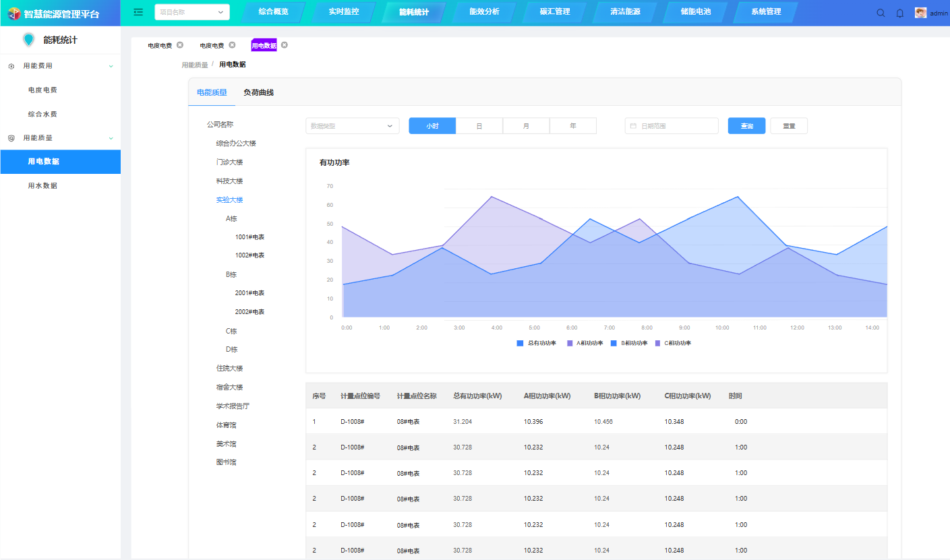Expand the 数据类型 dropdown

click(x=352, y=126)
